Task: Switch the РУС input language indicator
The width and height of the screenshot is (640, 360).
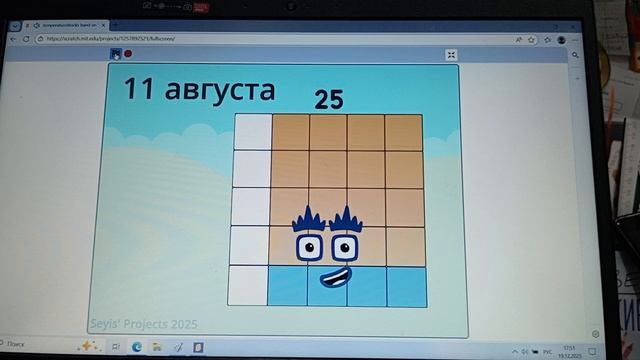Action: [548, 352]
